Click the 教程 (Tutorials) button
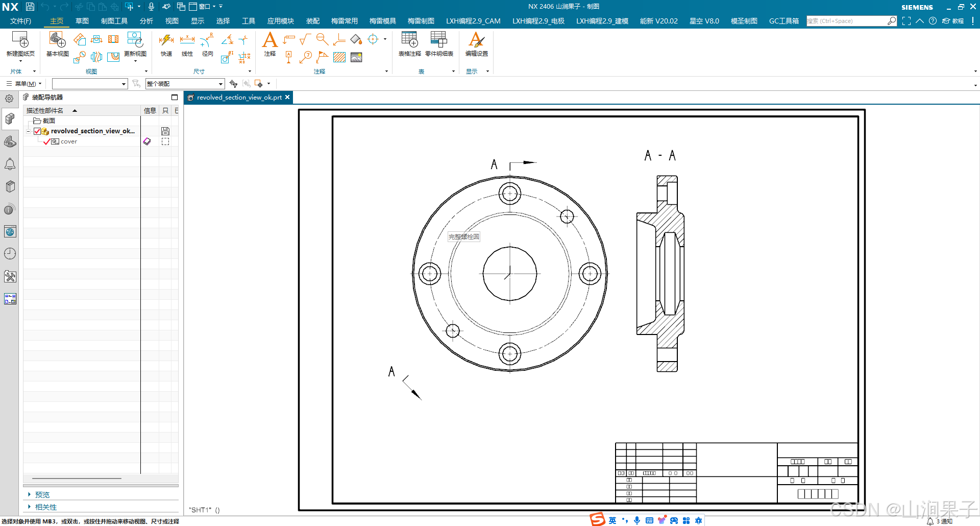Image resolution: width=980 pixels, height=526 pixels. point(953,21)
